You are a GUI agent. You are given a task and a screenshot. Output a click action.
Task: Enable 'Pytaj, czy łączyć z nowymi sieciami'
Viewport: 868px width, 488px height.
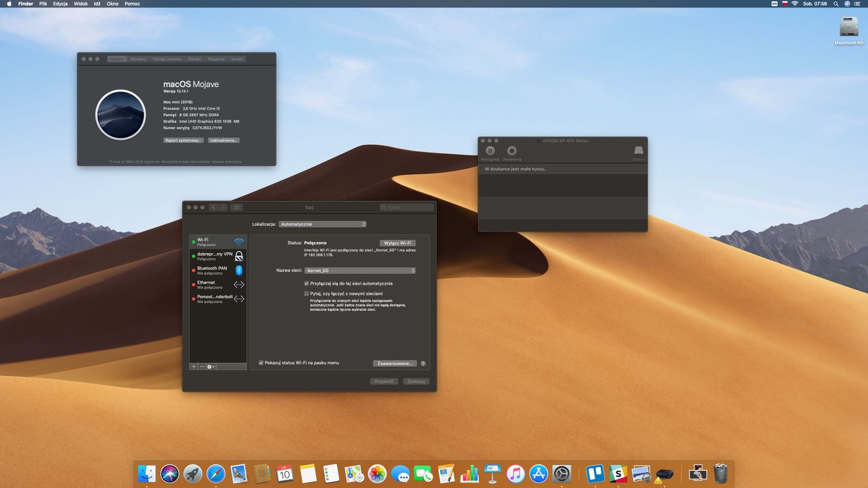coord(307,293)
